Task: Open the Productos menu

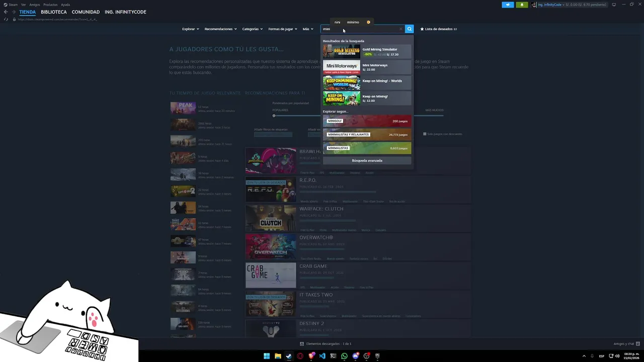Action: (50, 5)
